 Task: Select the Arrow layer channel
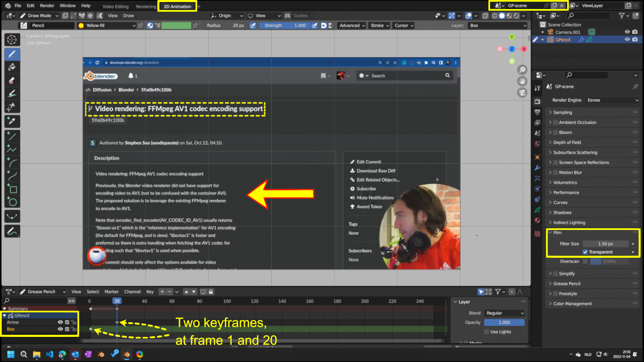(x=13, y=322)
